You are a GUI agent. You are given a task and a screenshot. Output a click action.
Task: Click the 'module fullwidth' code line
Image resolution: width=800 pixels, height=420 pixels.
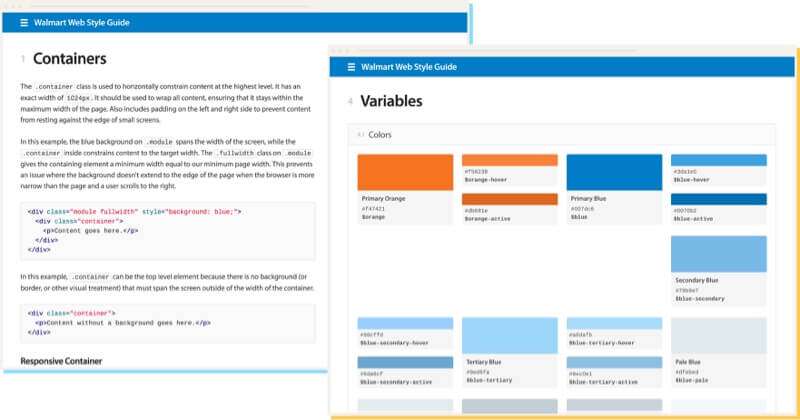tap(135, 211)
